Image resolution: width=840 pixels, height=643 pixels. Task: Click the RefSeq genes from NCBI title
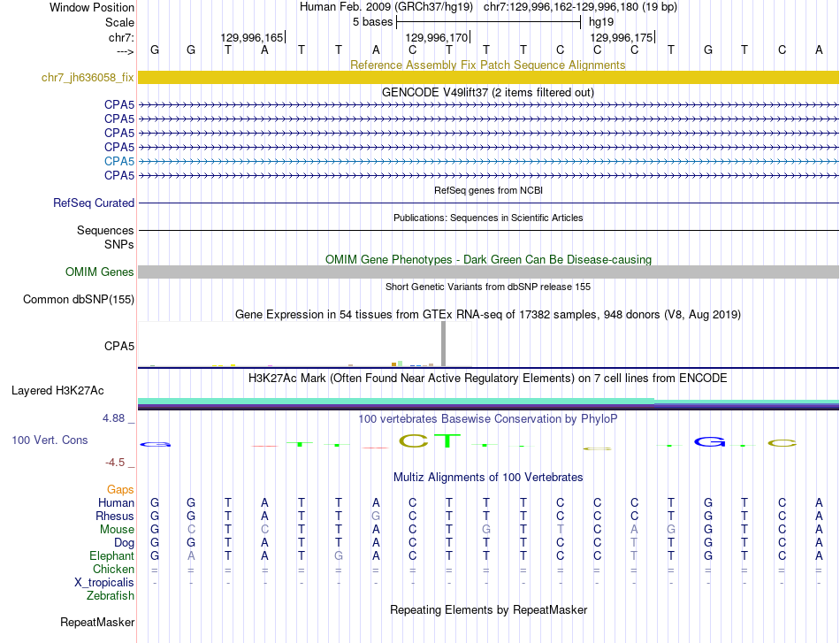tap(488, 190)
